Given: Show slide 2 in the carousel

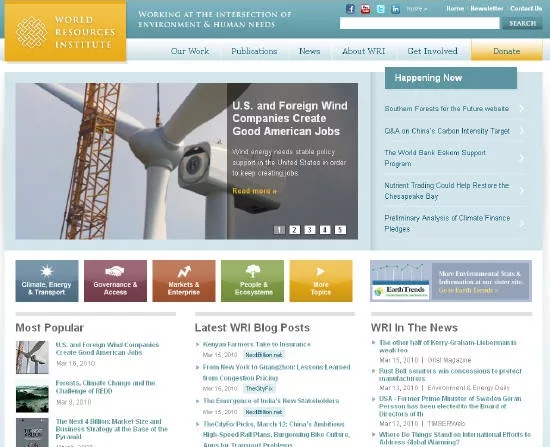Looking at the screenshot, I should pos(294,230).
